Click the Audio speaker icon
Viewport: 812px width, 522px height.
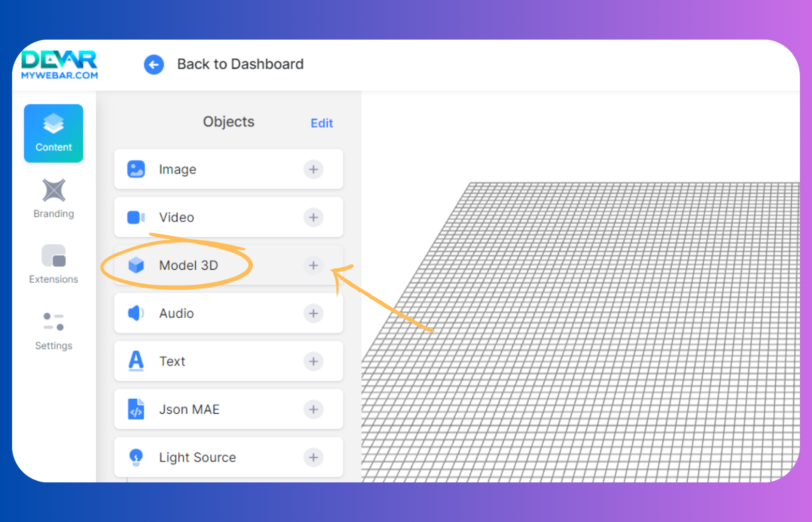pos(136,313)
